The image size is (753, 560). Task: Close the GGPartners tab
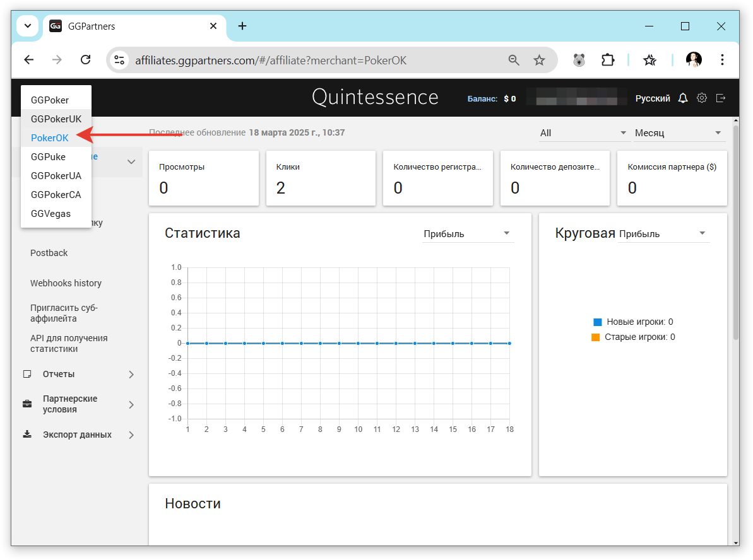coord(213,26)
